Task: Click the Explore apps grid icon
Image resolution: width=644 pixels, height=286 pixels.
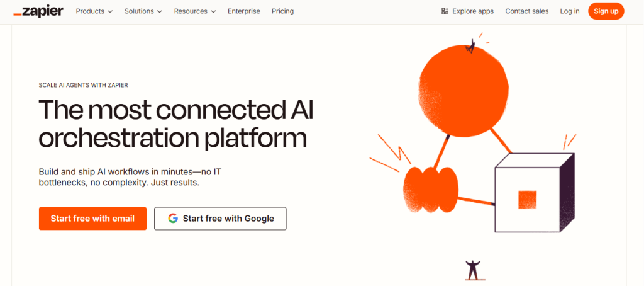Action: (445, 11)
